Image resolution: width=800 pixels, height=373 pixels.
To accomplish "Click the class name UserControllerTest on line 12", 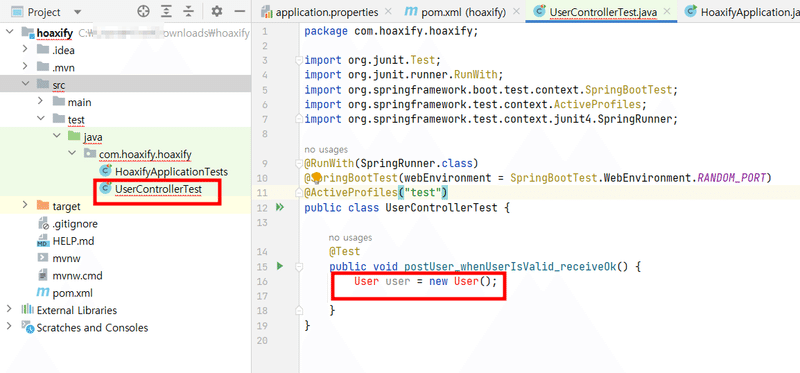I will (x=441, y=207).
